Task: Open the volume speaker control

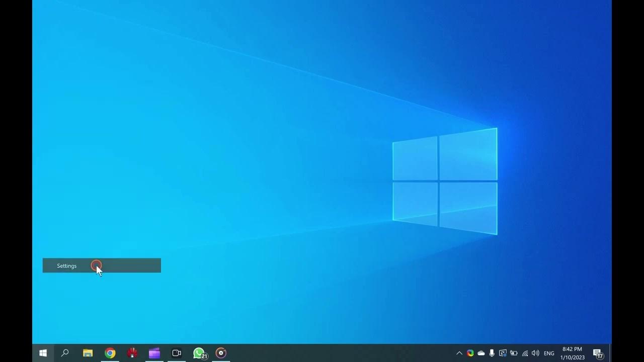Action: click(535, 353)
